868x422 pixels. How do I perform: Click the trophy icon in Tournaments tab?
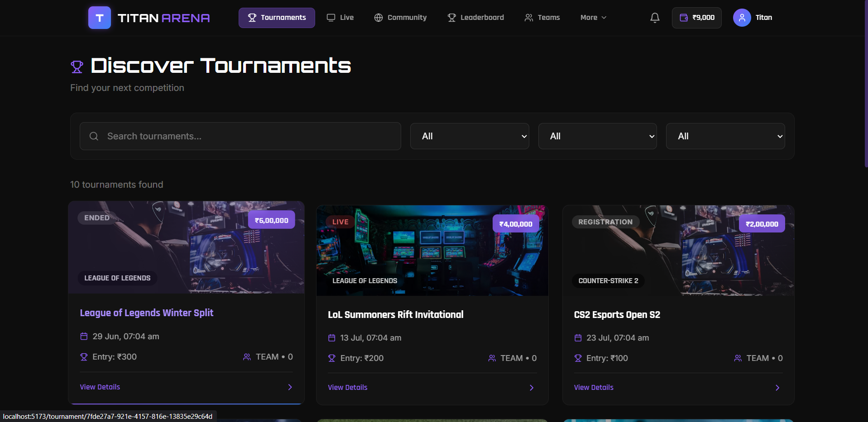click(252, 18)
